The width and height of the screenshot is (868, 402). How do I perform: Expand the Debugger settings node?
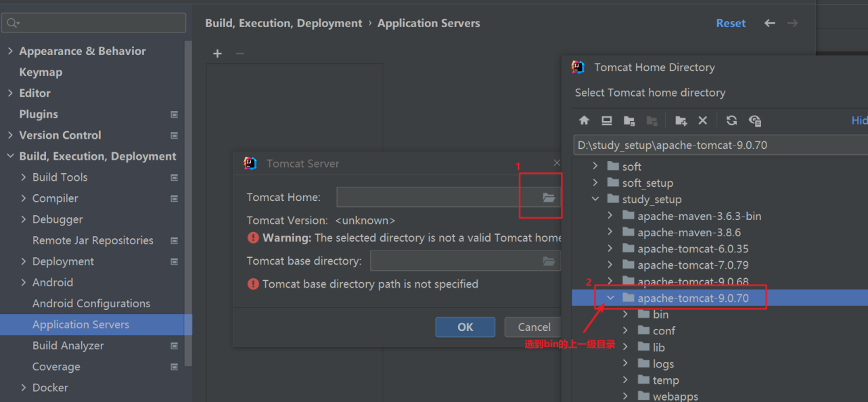pyautogui.click(x=24, y=219)
